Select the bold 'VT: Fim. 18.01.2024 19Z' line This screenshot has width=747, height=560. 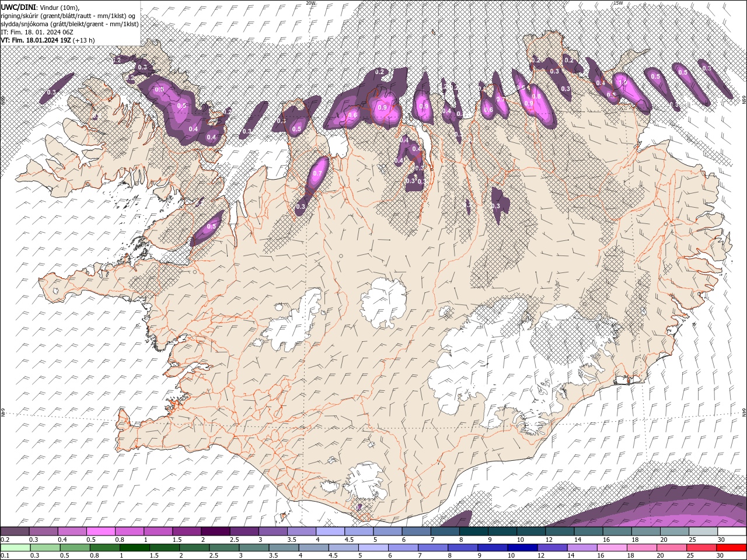[x=36, y=40]
